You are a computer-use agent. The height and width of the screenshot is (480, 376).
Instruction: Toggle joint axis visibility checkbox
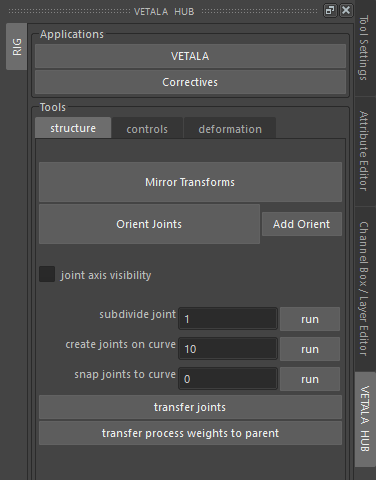point(47,274)
